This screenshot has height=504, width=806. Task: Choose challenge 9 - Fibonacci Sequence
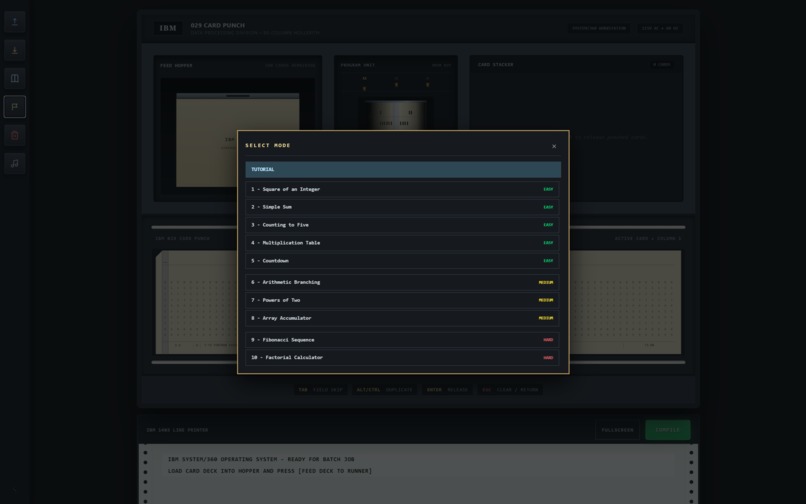coord(402,340)
